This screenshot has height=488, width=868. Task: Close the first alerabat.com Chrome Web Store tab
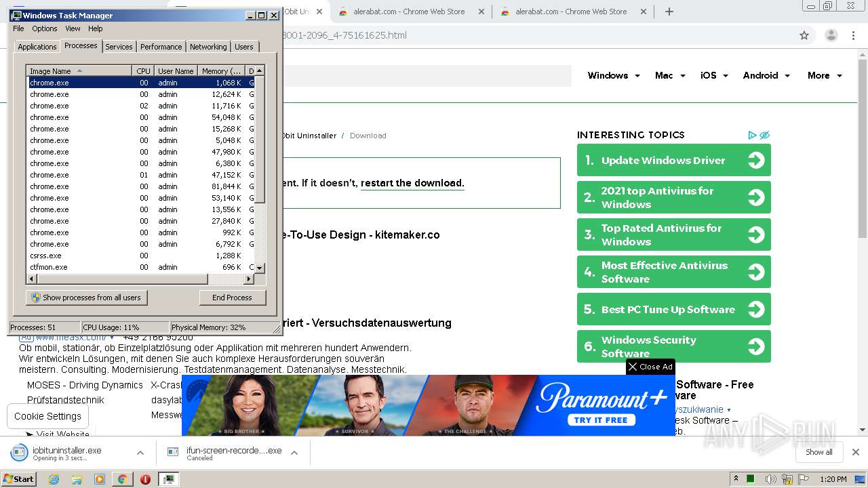(481, 12)
